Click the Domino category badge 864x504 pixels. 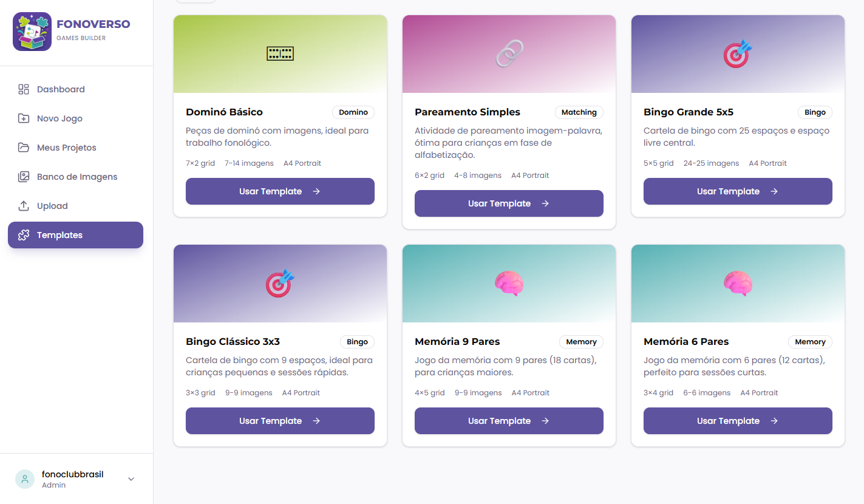(x=353, y=112)
